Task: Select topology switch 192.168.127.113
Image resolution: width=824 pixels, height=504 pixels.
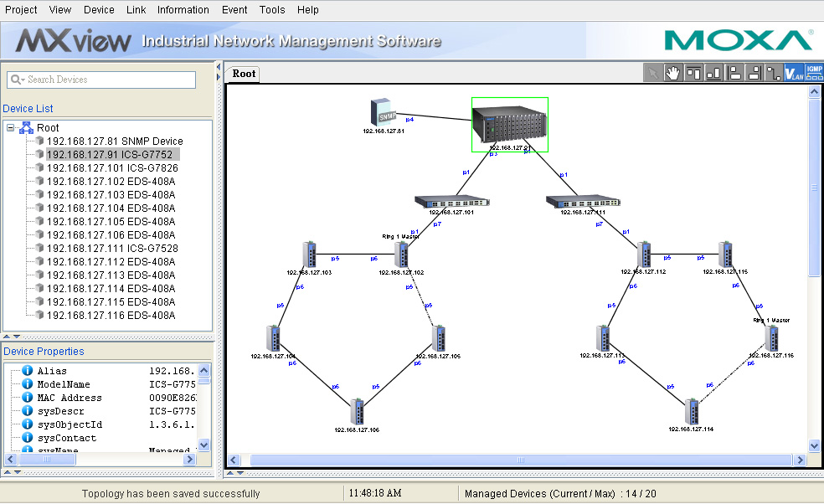Action: pos(603,338)
